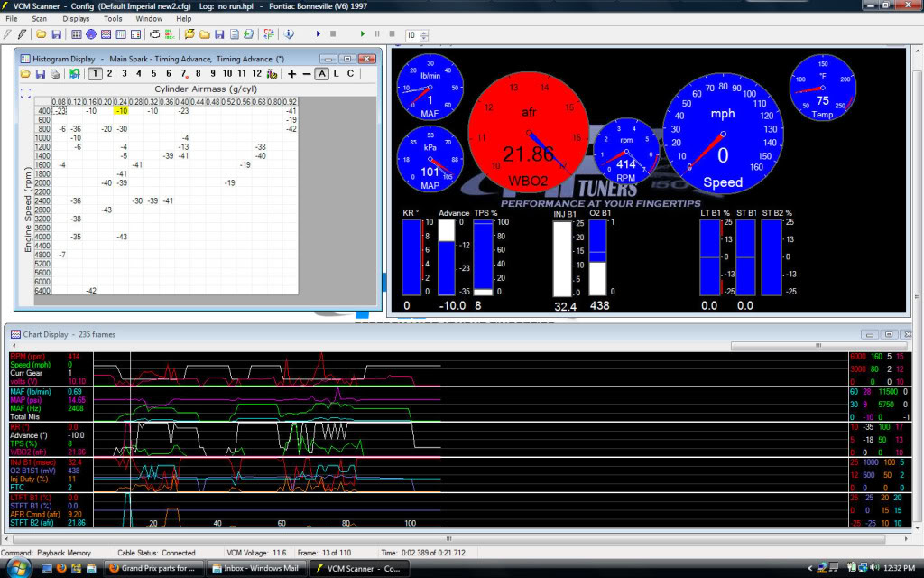This screenshot has height=578, width=924.
Task: Click the RPM gauge showing 414
Action: (x=626, y=151)
